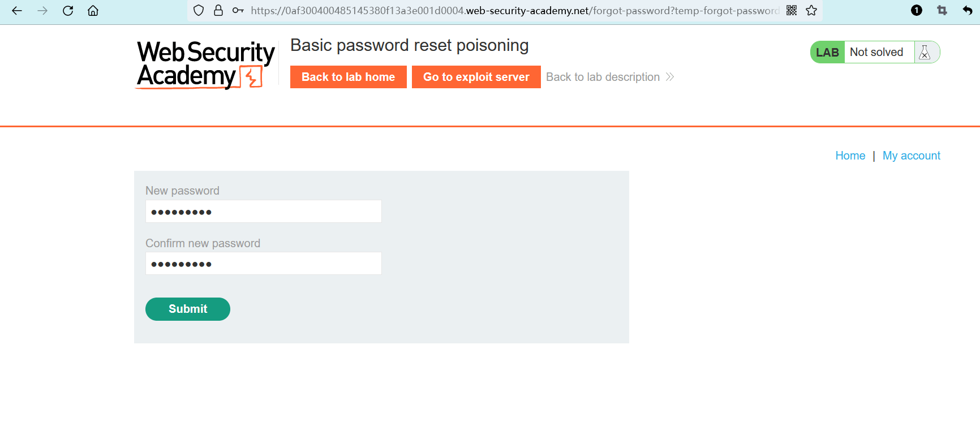Reload the current page
This screenshot has width=980, height=422.
click(68, 11)
